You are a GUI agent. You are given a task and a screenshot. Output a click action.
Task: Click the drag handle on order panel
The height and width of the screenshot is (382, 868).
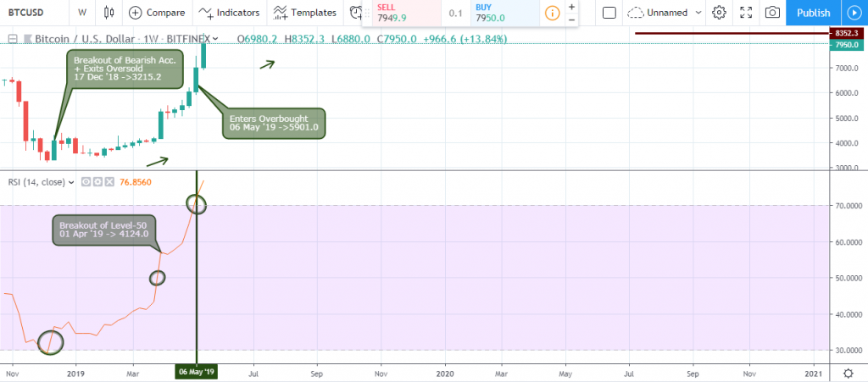[x=366, y=13]
